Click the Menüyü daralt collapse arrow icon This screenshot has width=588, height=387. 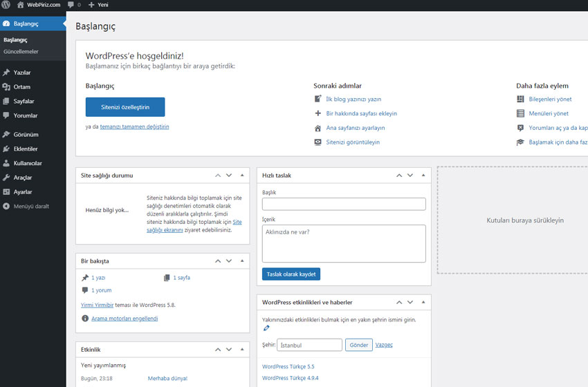6,207
